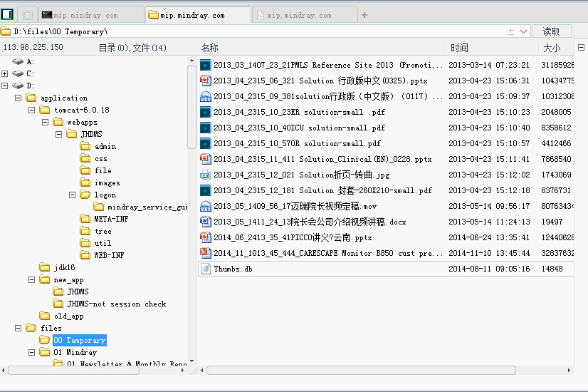The image size is (588, 392).
Task: Select the css folder in tree
Action: point(101,158)
